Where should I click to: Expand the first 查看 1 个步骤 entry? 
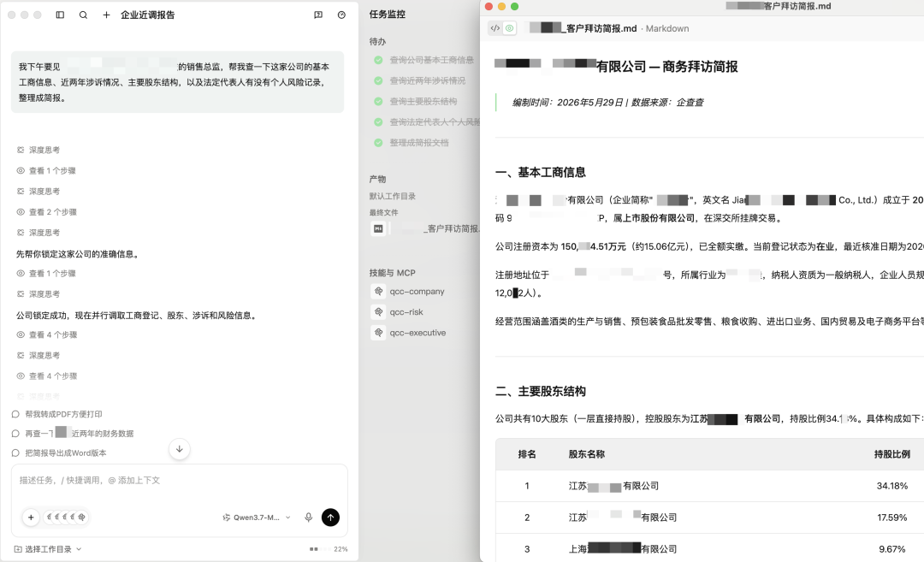click(46, 171)
